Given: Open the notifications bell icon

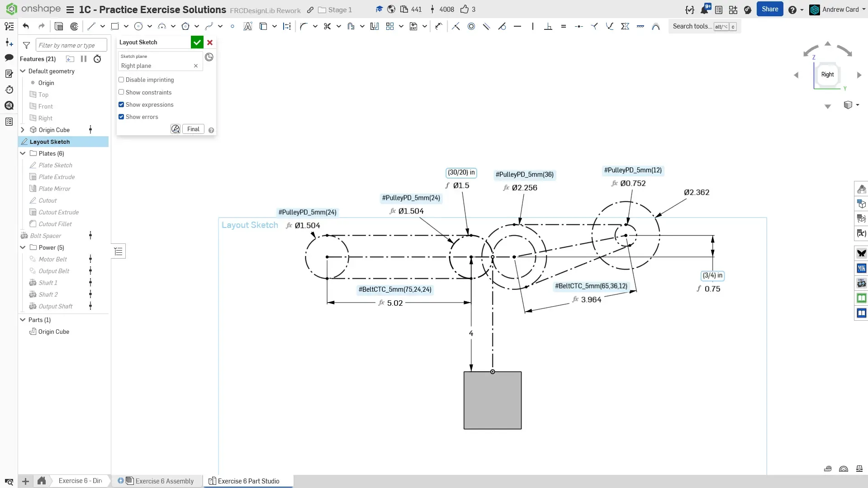Looking at the screenshot, I should pyautogui.click(x=704, y=9).
